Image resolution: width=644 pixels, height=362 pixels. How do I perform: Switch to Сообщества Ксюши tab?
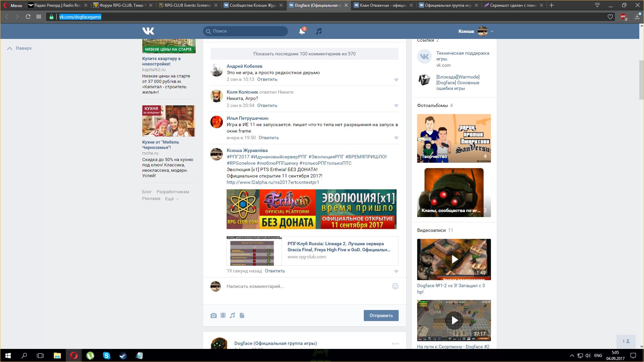253,5
